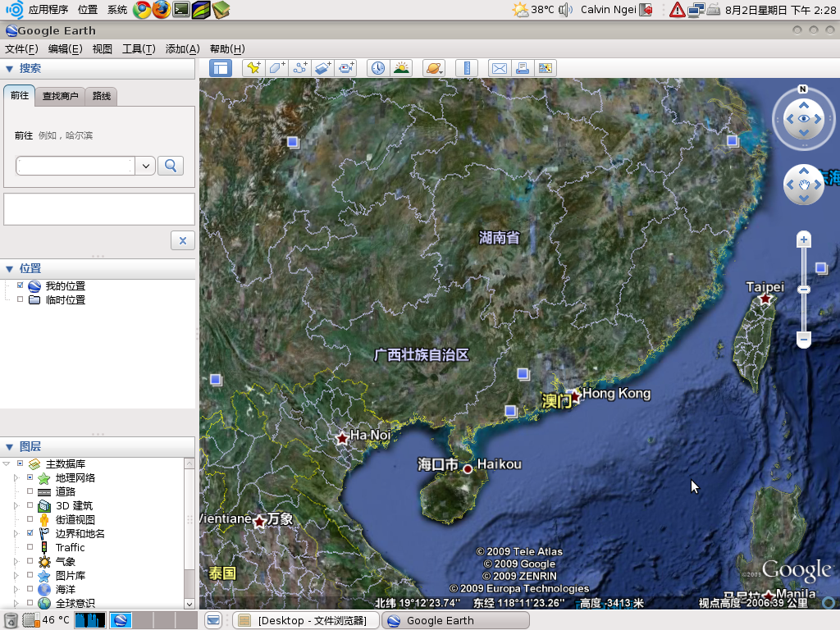View in Google Maps toolbar icon
The width and height of the screenshot is (840, 630).
tap(546, 68)
